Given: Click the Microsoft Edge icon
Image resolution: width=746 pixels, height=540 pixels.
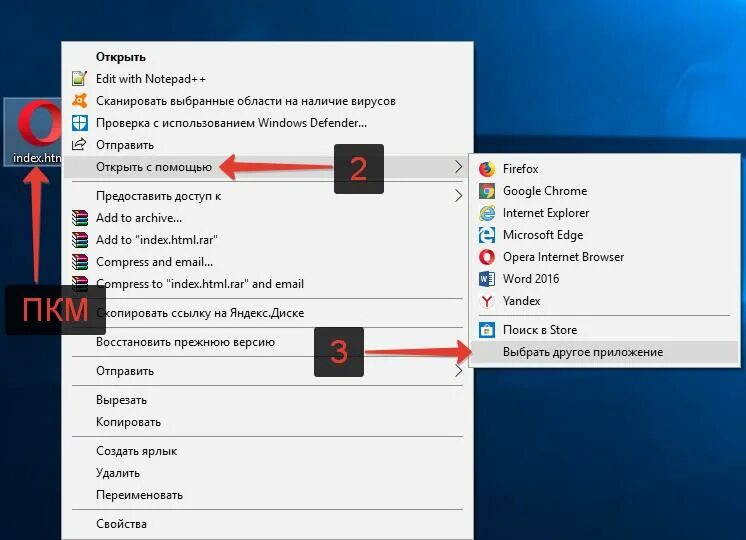Looking at the screenshot, I should point(486,235).
